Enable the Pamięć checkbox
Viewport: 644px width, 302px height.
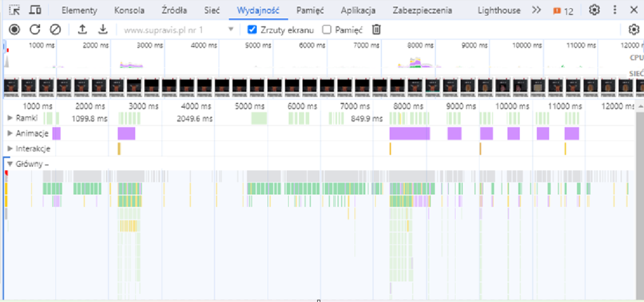click(x=327, y=30)
